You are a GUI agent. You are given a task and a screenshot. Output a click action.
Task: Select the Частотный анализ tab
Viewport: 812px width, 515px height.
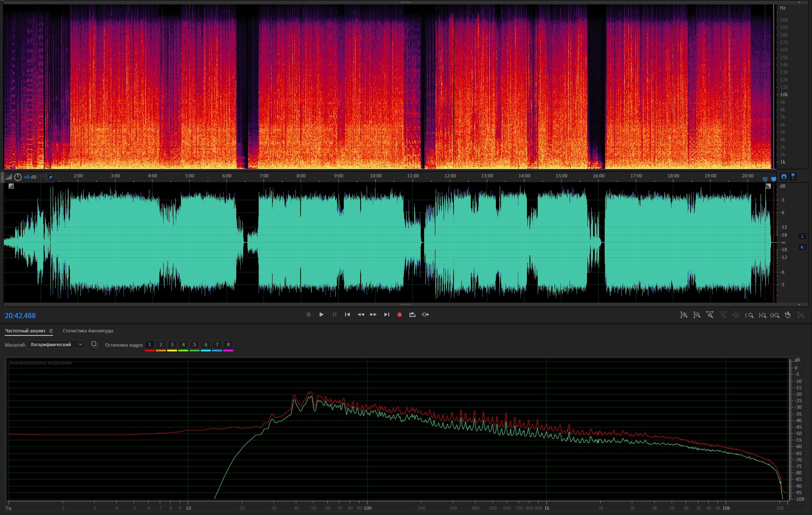[25, 331]
